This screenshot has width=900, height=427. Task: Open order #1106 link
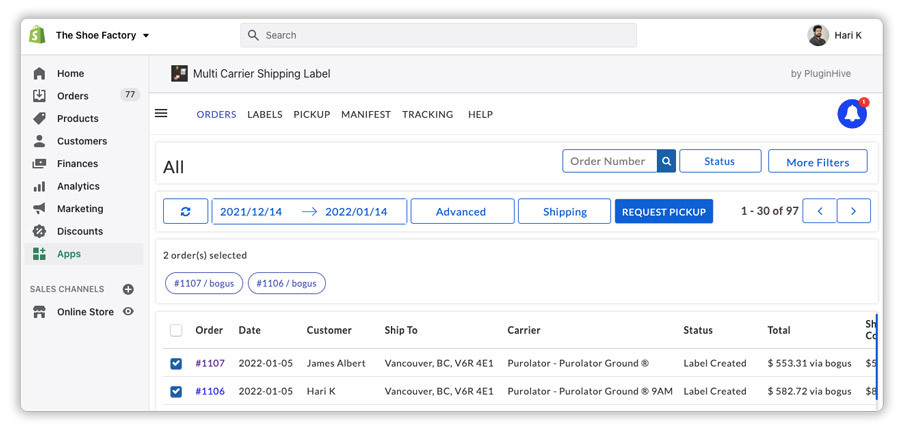coord(210,391)
